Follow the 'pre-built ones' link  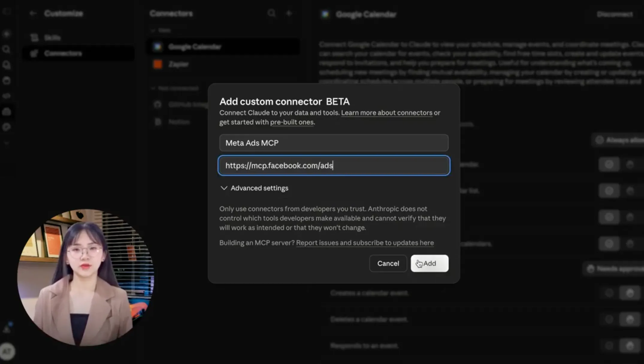tap(292, 122)
